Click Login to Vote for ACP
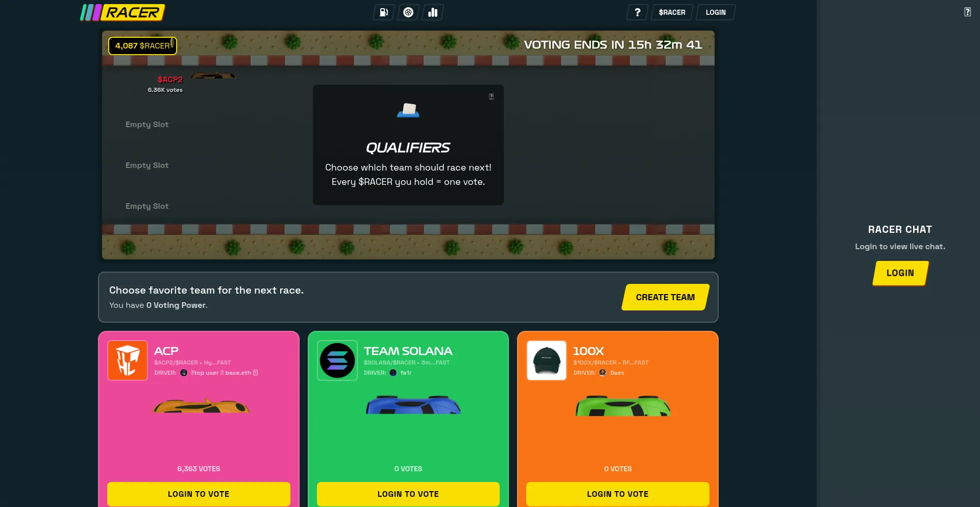980x507 pixels. click(199, 494)
